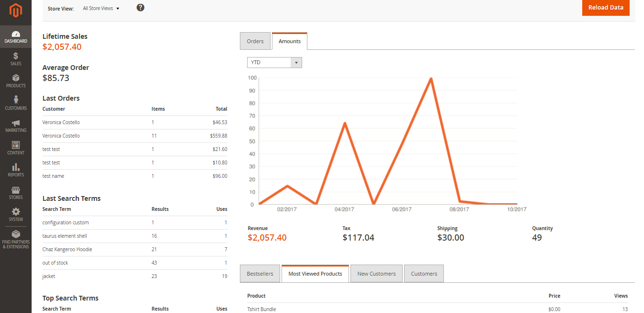Open the Marketing megaphone icon
This screenshot has width=644, height=313.
[16, 123]
